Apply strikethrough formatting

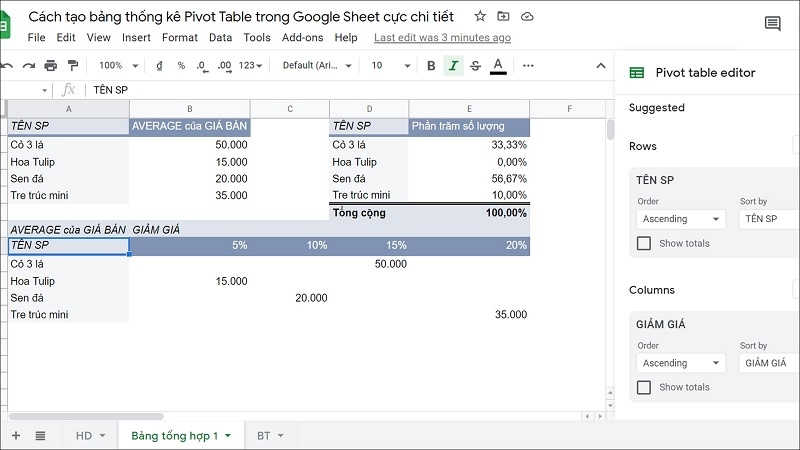(x=476, y=65)
